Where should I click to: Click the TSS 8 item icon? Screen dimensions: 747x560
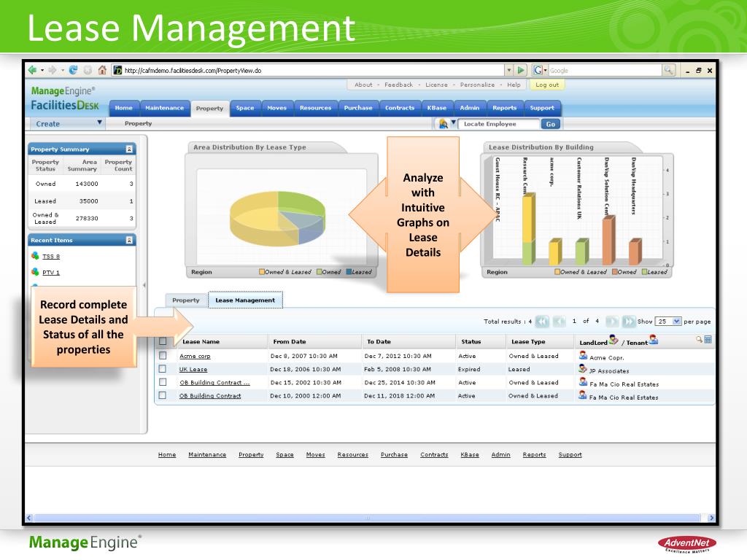pyautogui.click(x=35, y=256)
